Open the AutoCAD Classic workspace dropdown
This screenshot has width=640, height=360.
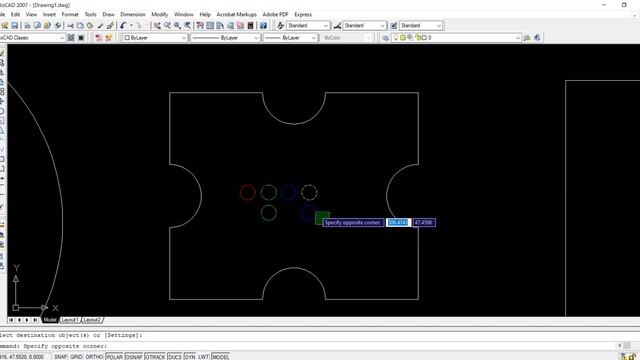[x=62, y=38]
